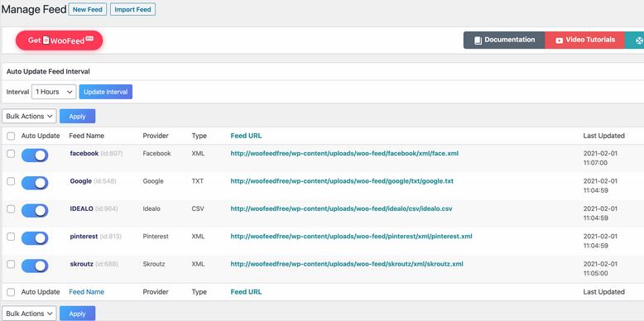Image resolution: width=644 pixels, height=321 pixels.
Task: Open the facebook face.xml feed URL
Action: (344, 154)
